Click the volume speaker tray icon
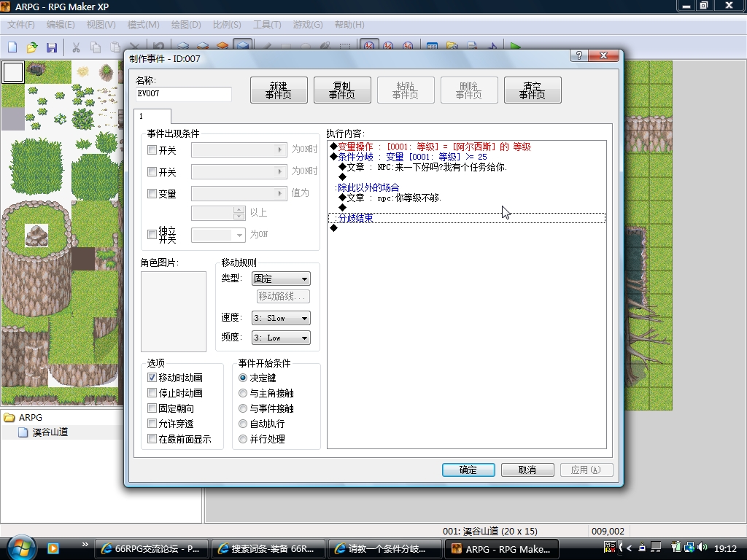 point(703,548)
